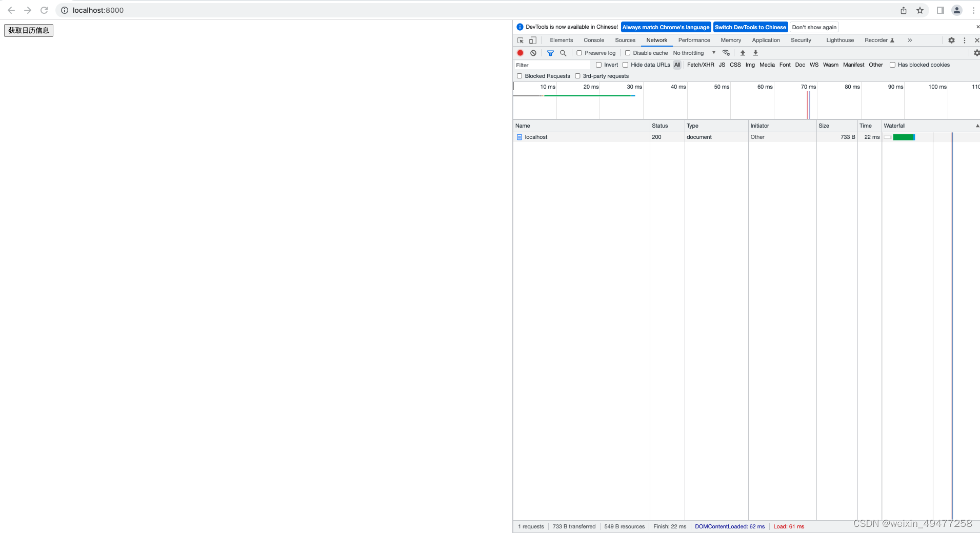This screenshot has width=980, height=533.
Task: Open DevTools settings gear
Action: click(951, 40)
